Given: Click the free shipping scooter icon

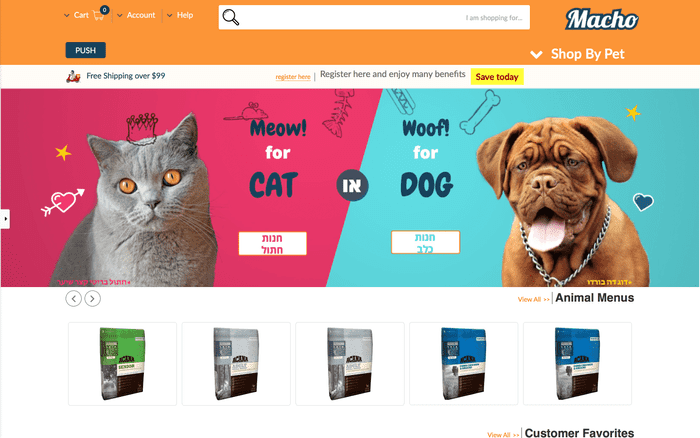Looking at the screenshot, I should tap(73, 76).
